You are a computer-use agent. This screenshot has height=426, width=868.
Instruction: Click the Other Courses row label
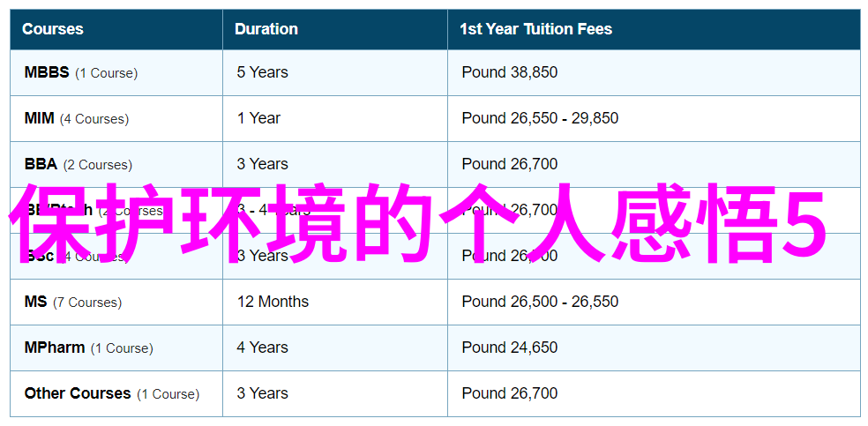pyautogui.click(x=78, y=394)
